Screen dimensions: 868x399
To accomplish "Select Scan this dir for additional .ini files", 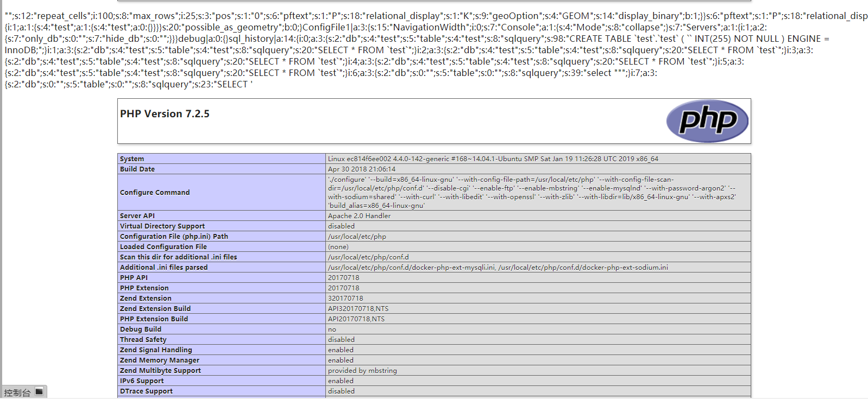I will click(179, 257).
